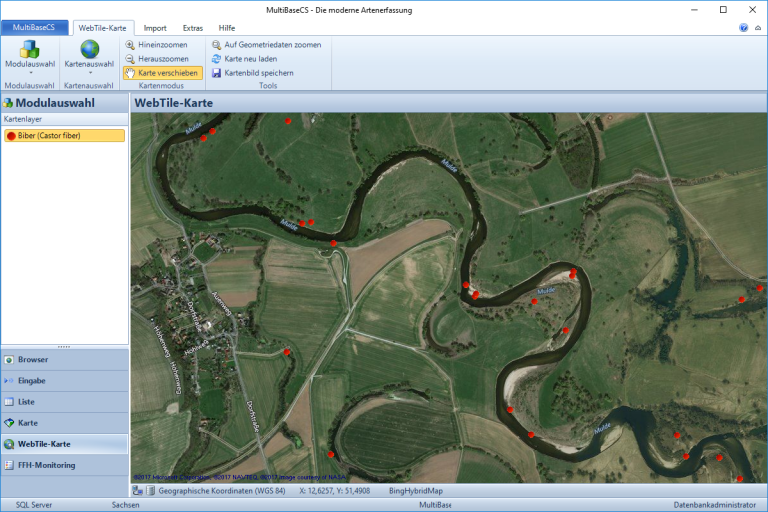This screenshot has width=768, height=512.
Task: Collapse the ribbon with the arrow icon
Action: pos(757,28)
